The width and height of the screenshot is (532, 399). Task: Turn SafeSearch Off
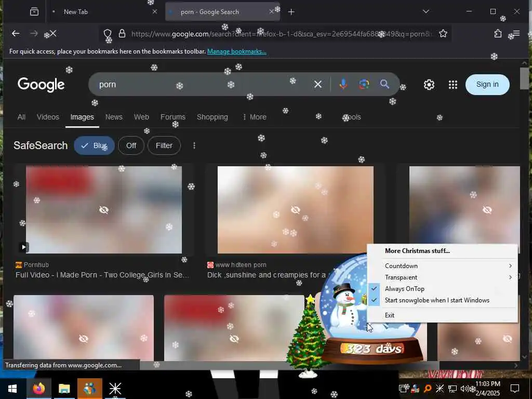click(x=131, y=145)
